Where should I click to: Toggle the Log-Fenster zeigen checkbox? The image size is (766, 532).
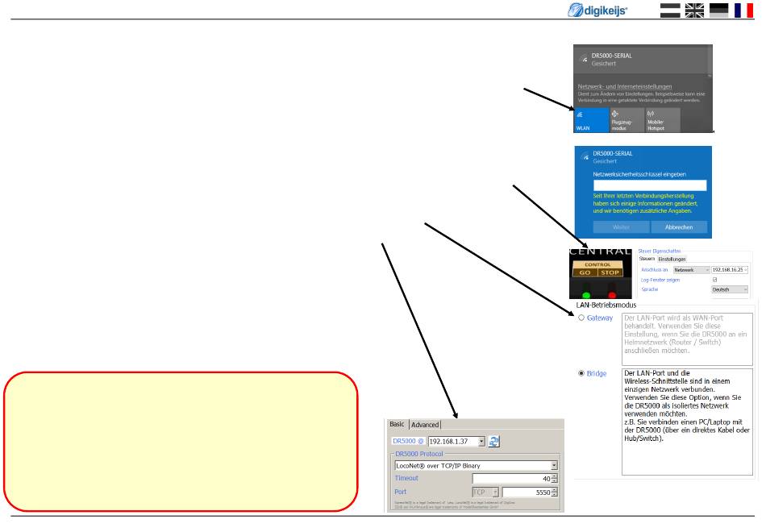point(715,279)
